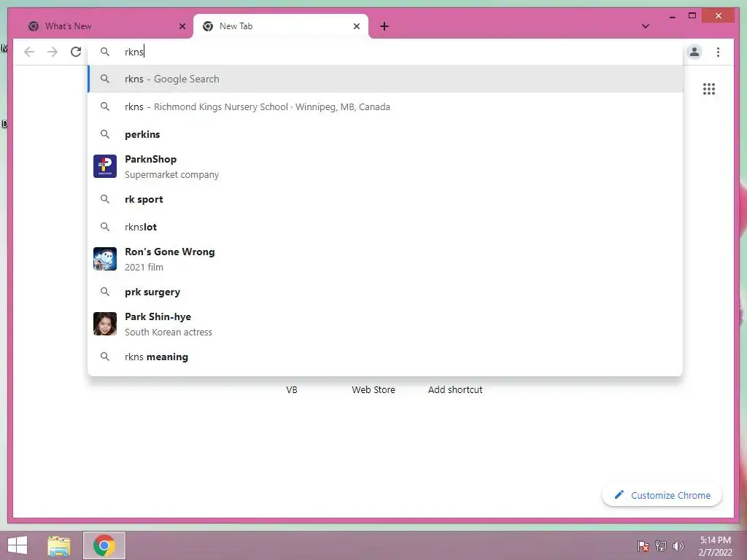Click the search icon beside 'rkns meaning'

click(105, 357)
